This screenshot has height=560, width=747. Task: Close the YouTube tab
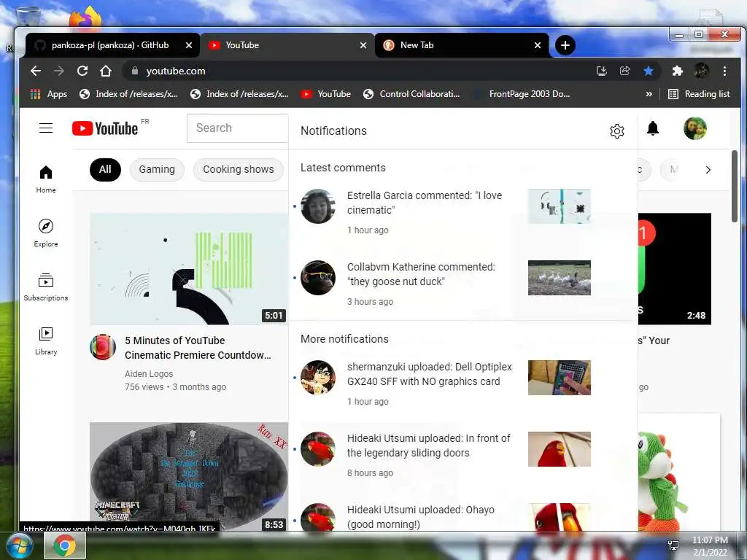tap(363, 45)
